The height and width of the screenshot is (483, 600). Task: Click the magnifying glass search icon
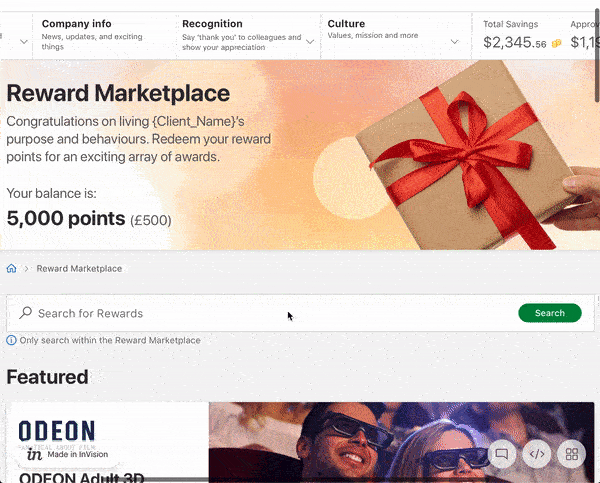(26, 313)
